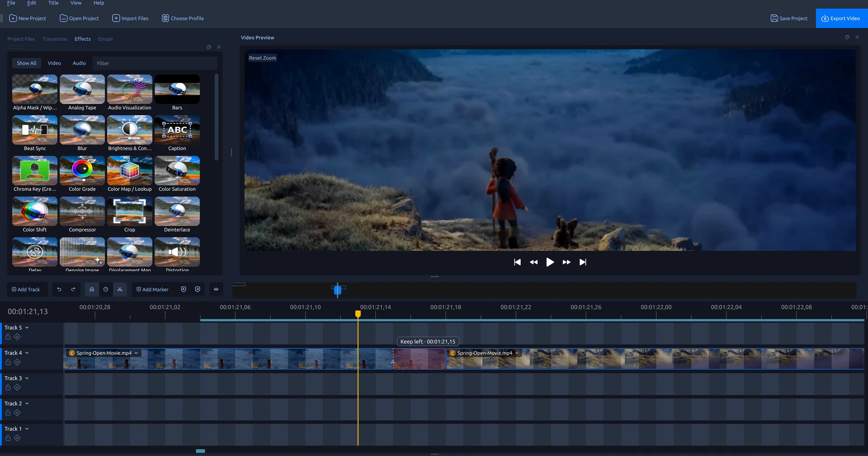Click Reset Zoom on the video preview
Screen dimensions: 868x456
pos(262,58)
